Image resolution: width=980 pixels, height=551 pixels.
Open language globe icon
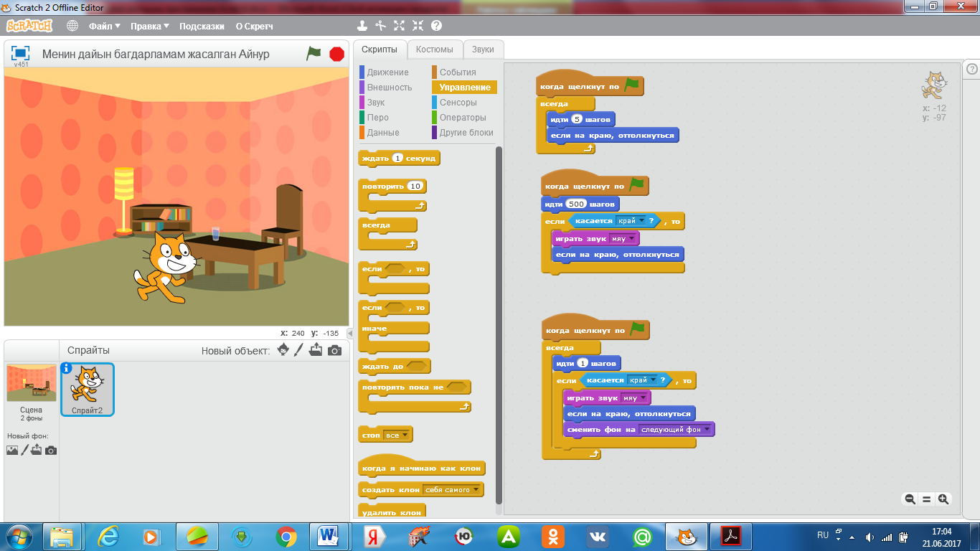tap(72, 26)
